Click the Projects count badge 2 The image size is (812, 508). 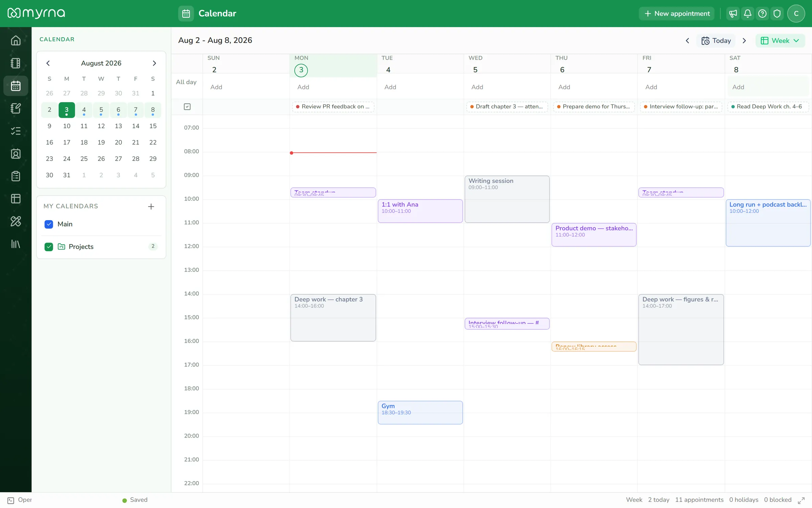[x=153, y=246]
